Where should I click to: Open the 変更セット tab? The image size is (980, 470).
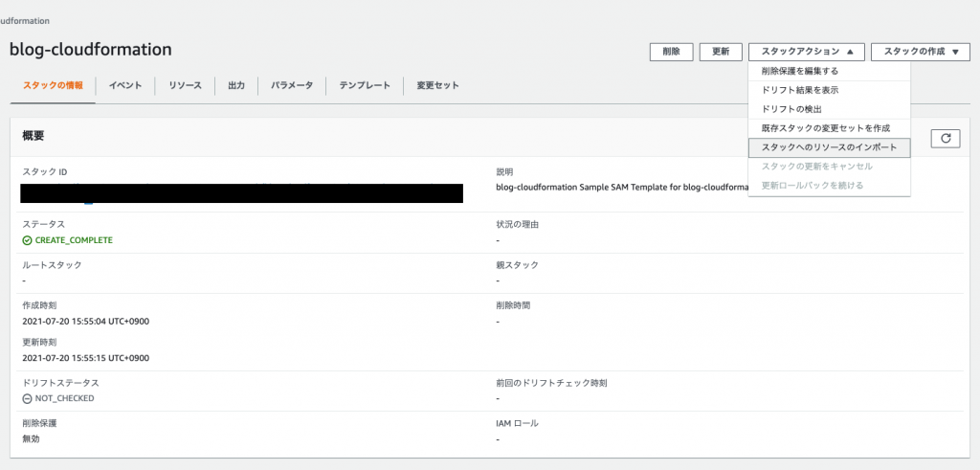pos(437,85)
